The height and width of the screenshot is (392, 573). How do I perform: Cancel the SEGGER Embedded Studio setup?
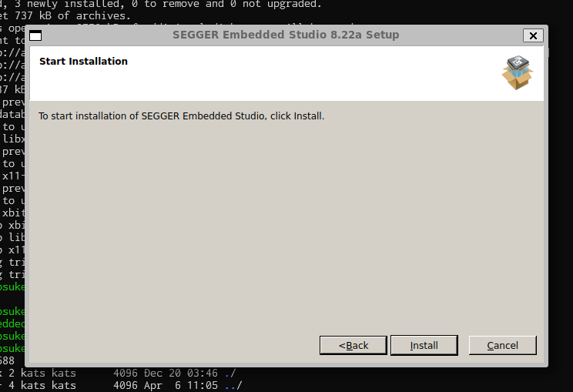tap(502, 345)
